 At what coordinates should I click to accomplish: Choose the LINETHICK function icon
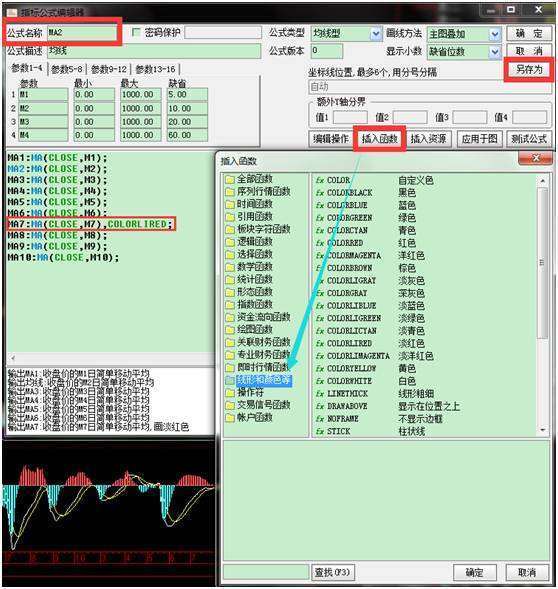(320, 394)
